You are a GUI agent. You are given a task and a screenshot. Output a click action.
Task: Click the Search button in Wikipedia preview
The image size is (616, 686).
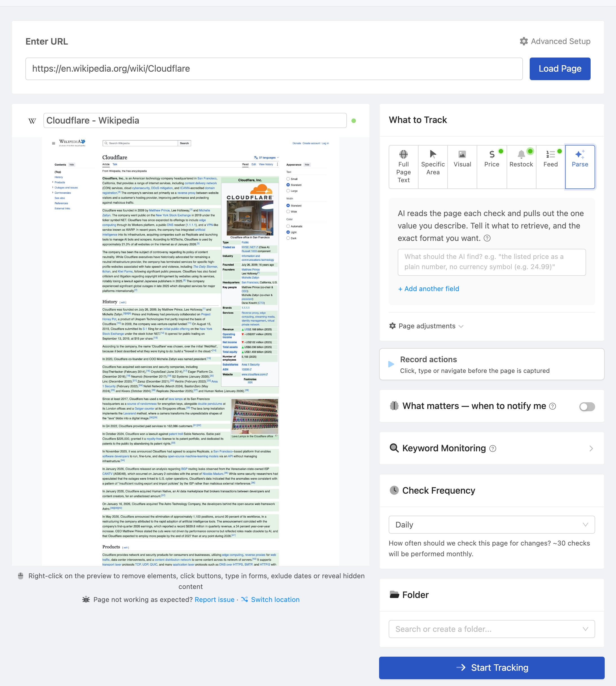[x=184, y=143]
